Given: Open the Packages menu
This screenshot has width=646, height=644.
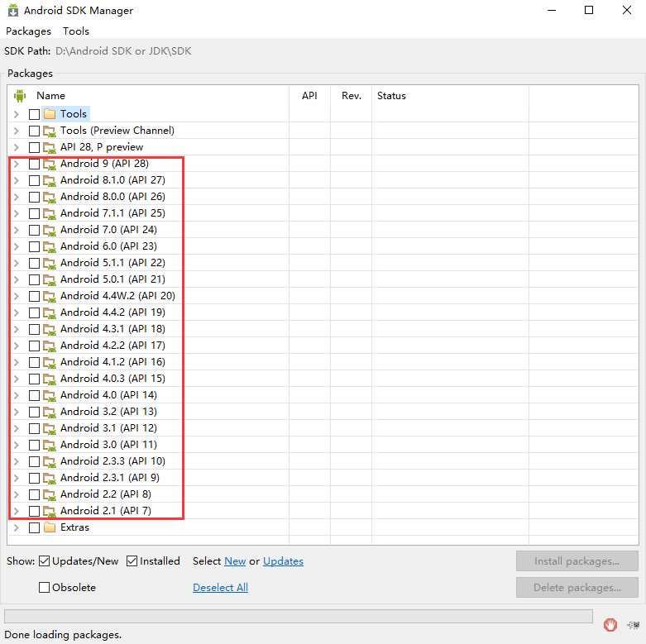Looking at the screenshot, I should click(x=28, y=31).
